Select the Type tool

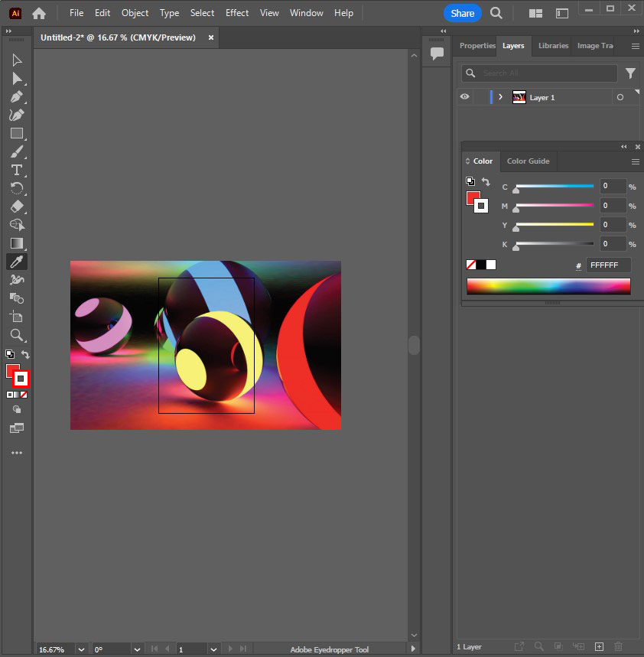tap(16, 170)
